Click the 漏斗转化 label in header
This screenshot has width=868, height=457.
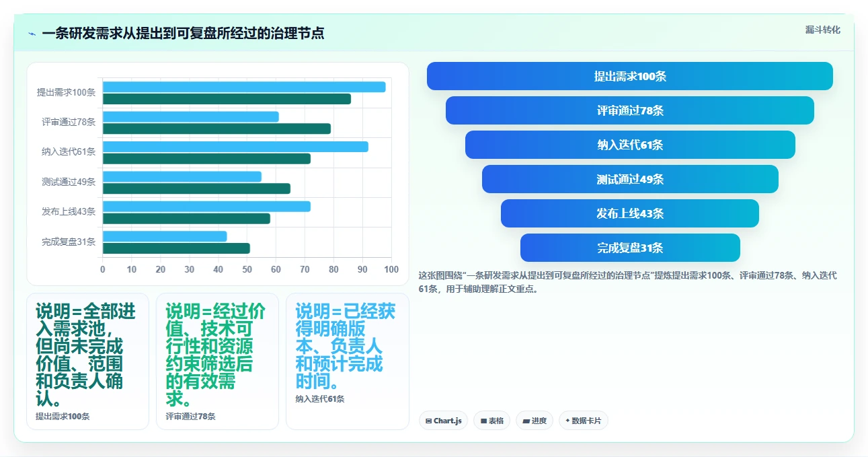(x=822, y=30)
